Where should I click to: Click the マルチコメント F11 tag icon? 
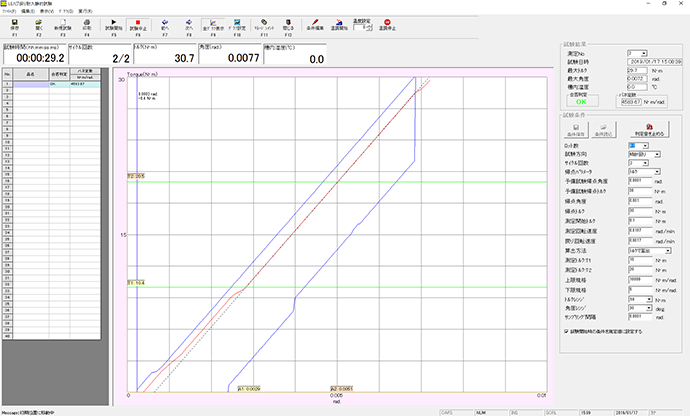click(x=264, y=22)
